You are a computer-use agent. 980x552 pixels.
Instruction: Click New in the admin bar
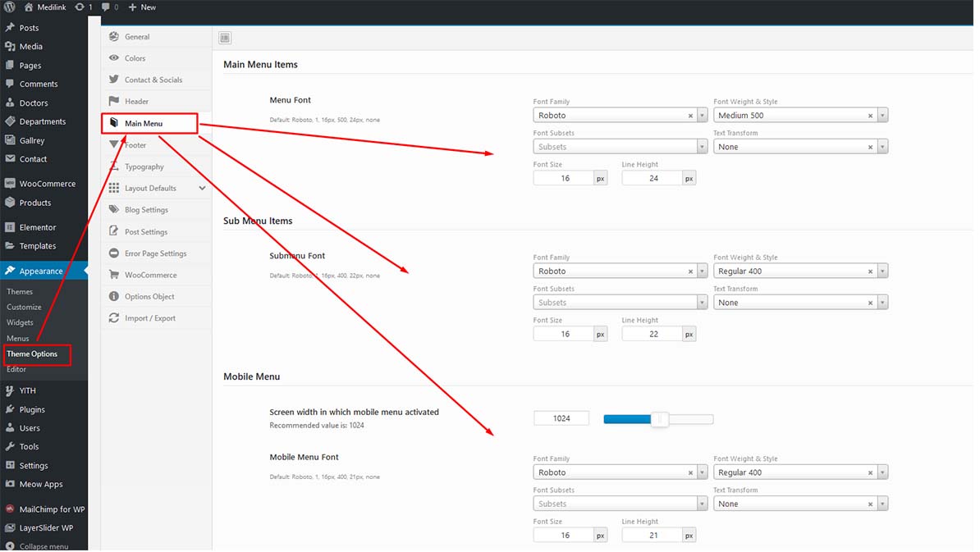coord(142,7)
